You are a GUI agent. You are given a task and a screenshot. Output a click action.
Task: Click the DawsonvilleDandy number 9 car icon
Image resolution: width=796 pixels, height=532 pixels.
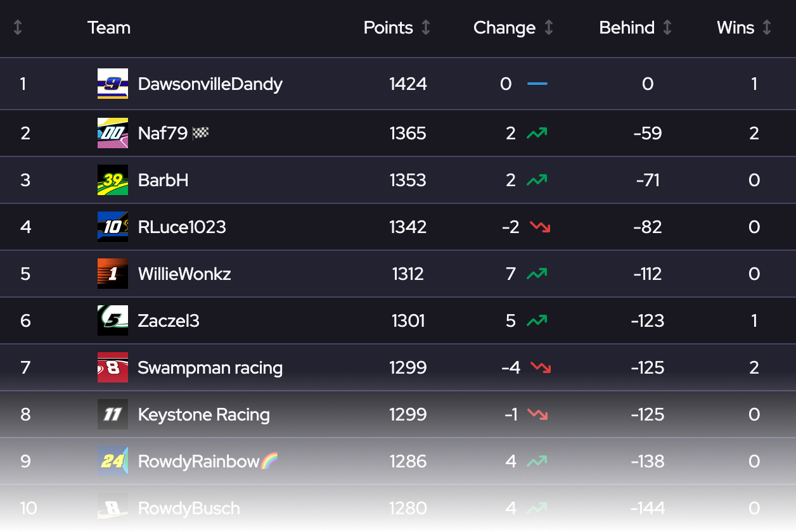pos(112,83)
